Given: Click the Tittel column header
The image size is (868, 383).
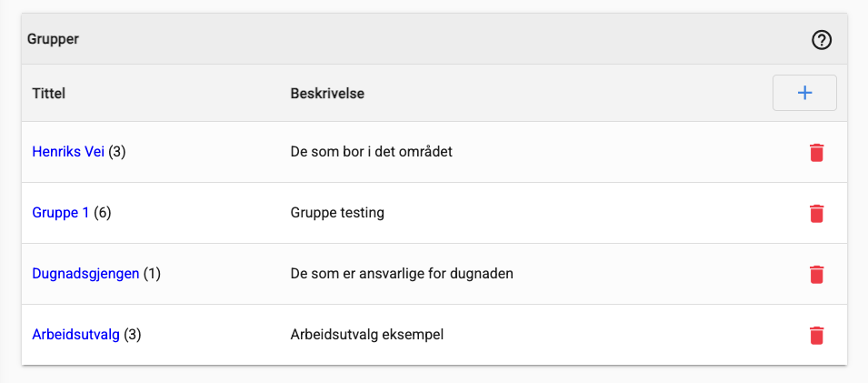Looking at the screenshot, I should (49, 94).
